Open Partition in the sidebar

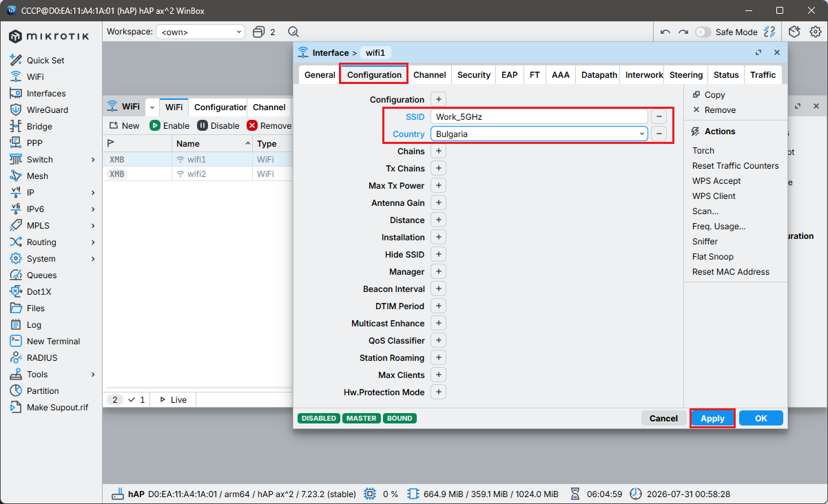coord(43,391)
